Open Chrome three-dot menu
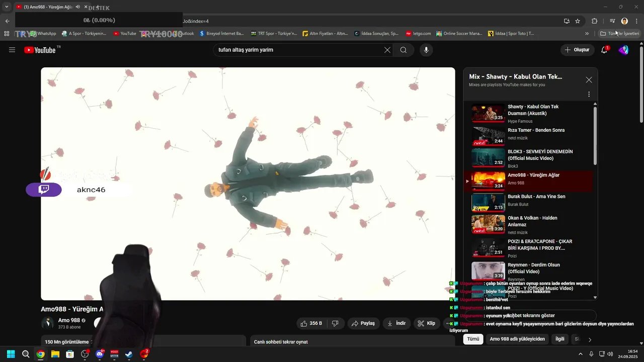644x362 pixels. (636, 21)
